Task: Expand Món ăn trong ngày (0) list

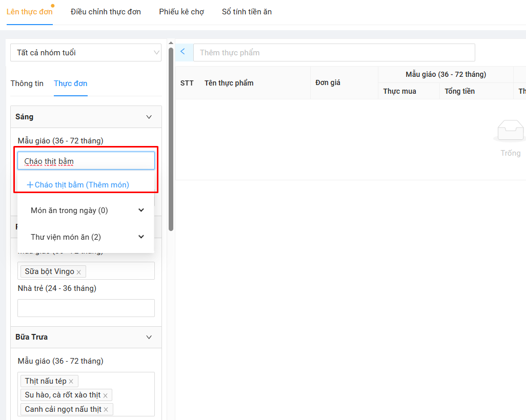Action: pos(141,210)
